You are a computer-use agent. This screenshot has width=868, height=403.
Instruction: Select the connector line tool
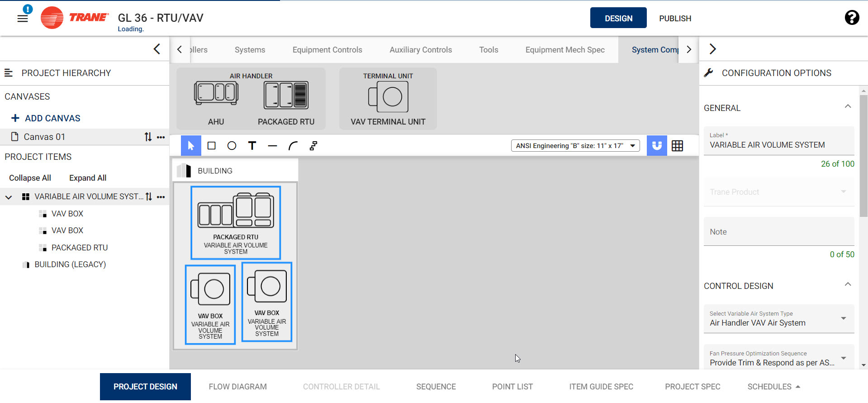313,146
